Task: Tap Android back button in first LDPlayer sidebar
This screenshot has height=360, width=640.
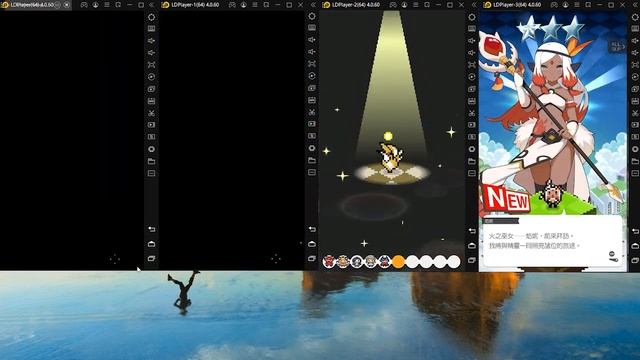Action: (151, 229)
